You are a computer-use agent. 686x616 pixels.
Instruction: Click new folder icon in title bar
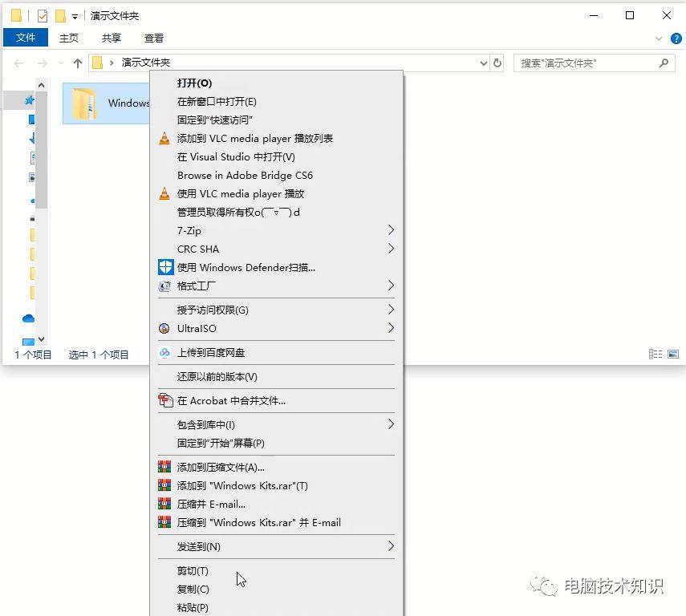pyautogui.click(x=60, y=16)
